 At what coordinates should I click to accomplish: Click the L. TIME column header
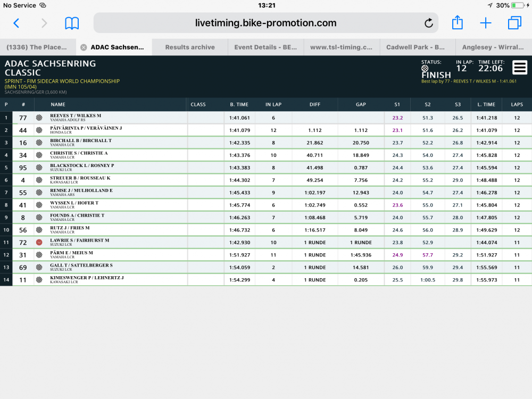(487, 104)
